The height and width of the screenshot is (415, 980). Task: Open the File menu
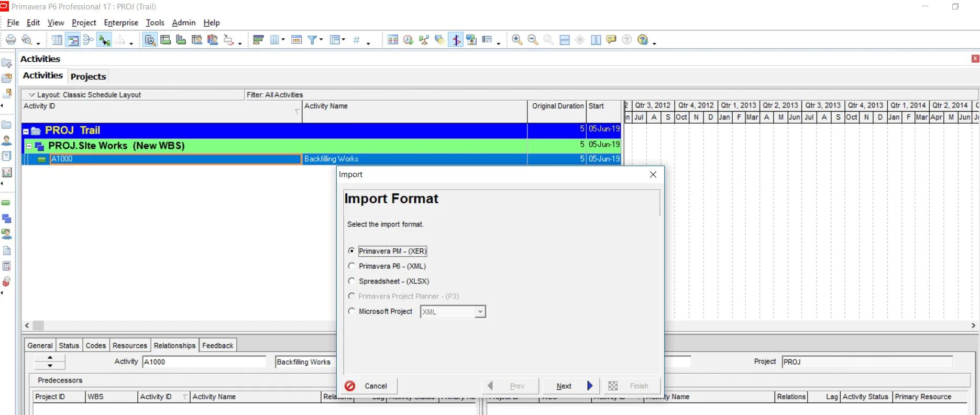coord(13,23)
